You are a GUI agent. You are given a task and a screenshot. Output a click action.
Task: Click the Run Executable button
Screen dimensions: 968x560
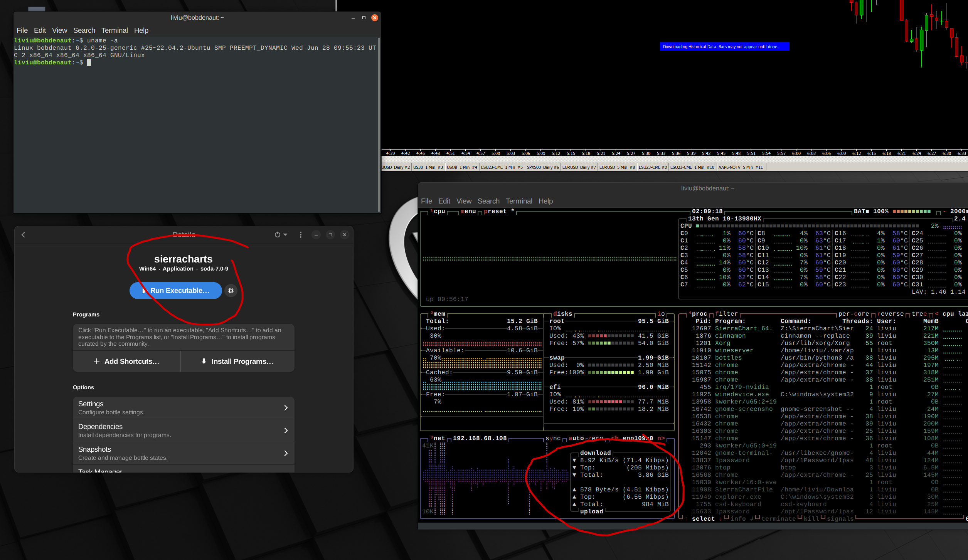(176, 291)
